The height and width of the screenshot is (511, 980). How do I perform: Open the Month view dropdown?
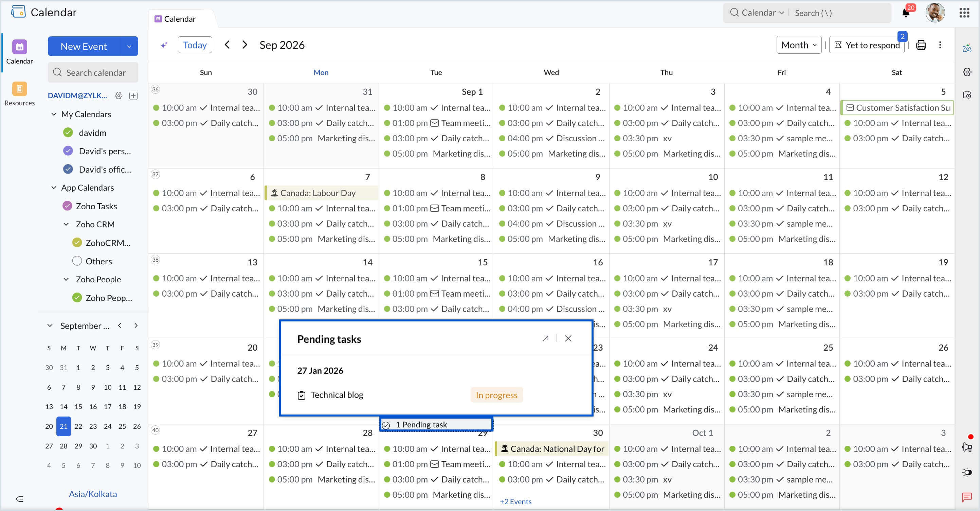point(799,45)
